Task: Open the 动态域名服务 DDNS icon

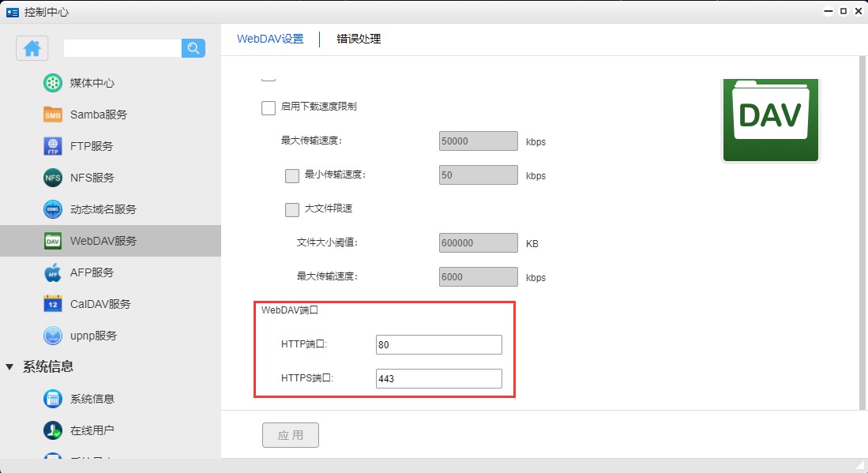Action: point(53,209)
